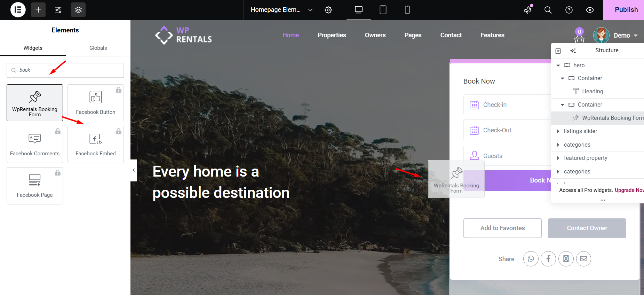Click the Publish button
The image size is (644, 295).
point(626,10)
